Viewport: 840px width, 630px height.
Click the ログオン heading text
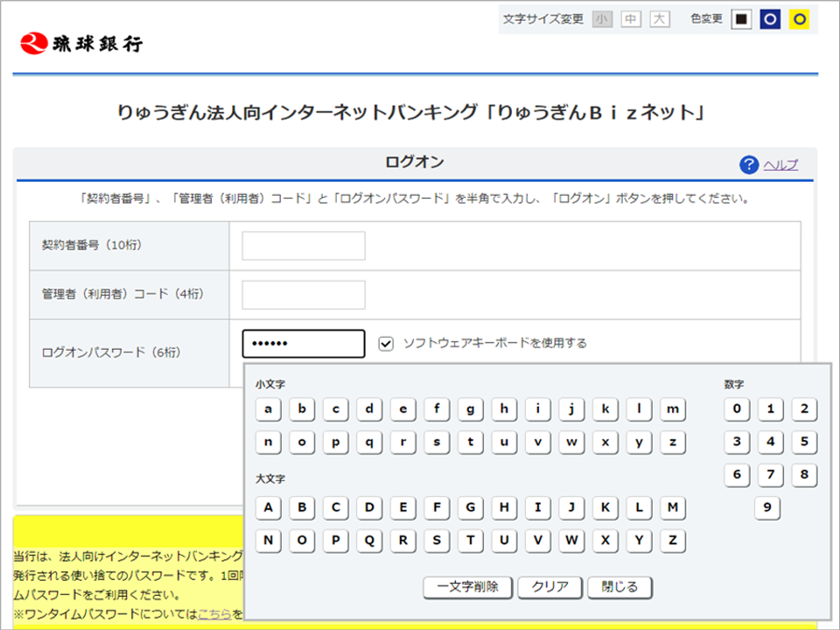point(415,163)
